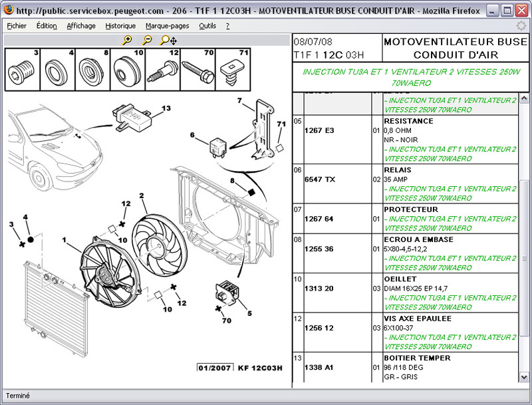Click the diagram code KF 12C03H
This screenshot has width=532, height=405.
pyautogui.click(x=260, y=368)
